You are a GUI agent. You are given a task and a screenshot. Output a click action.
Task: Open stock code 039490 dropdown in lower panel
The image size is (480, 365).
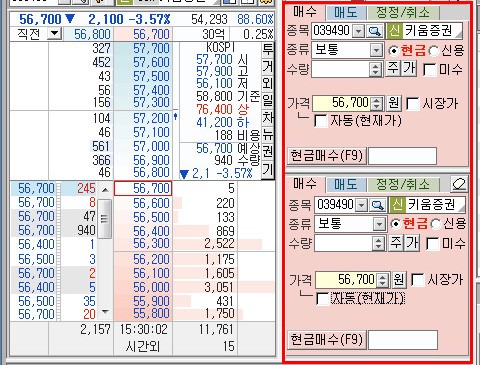point(361,205)
